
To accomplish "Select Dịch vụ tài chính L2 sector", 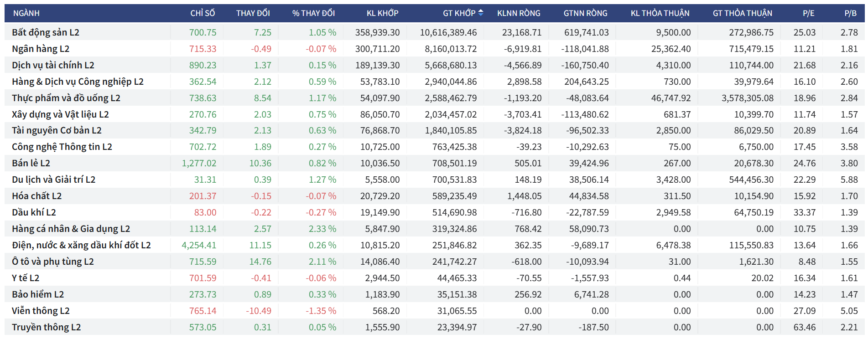I will pyautogui.click(x=53, y=65).
